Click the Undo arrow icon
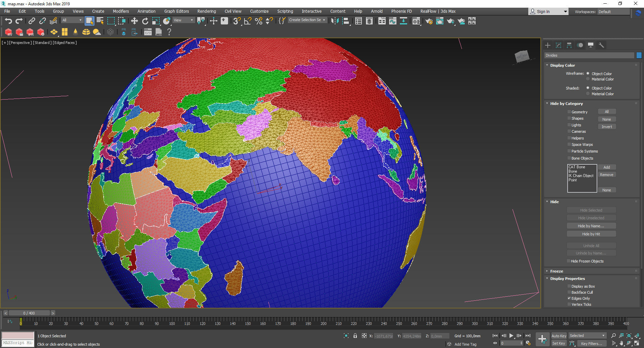 pyautogui.click(x=8, y=21)
